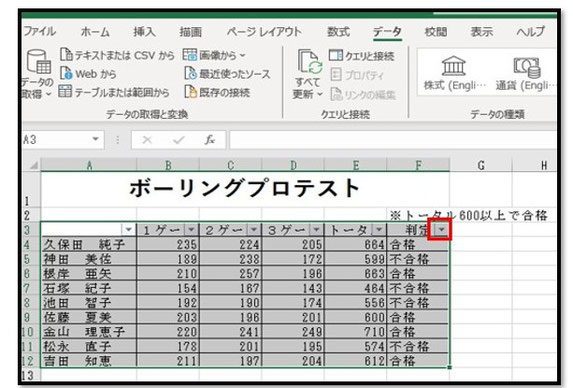573x388 pixels.
Task: Expand the すべて更新 dropdown arrow
Action: pos(320,94)
